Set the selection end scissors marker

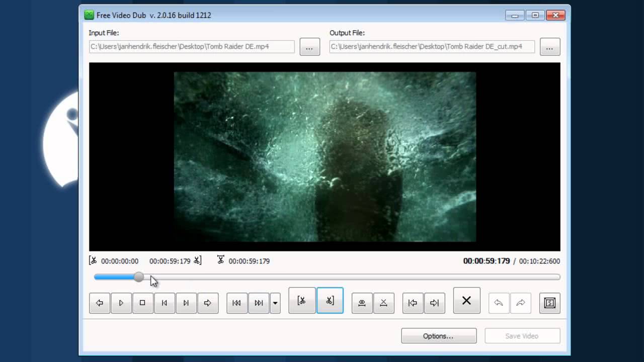click(x=330, y=301)
